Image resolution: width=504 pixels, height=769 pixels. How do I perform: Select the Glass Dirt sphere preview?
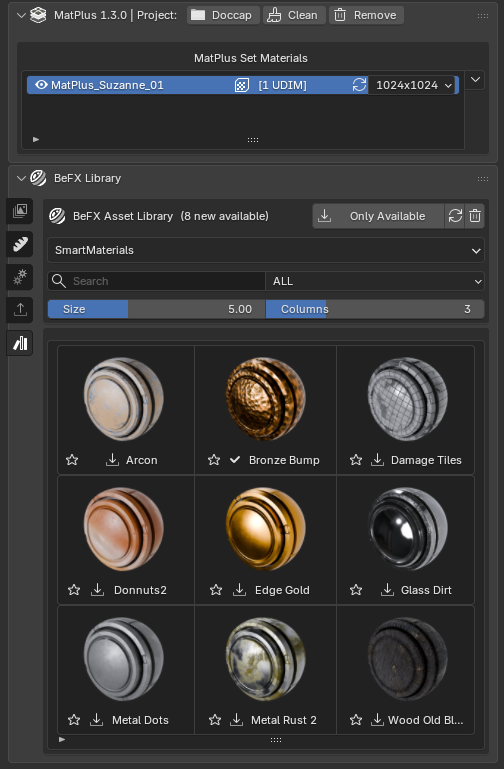point(407,529)
